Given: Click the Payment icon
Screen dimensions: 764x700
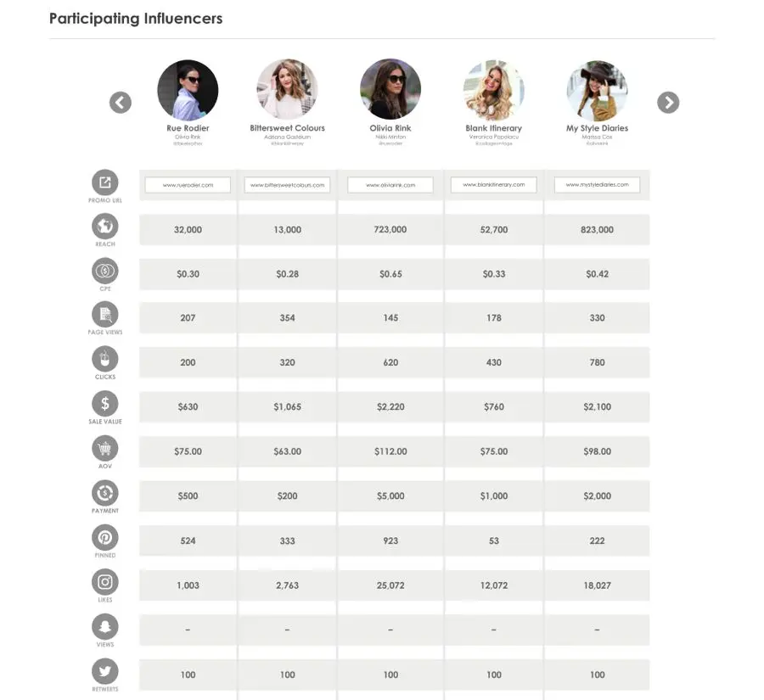Looking at the screenshot, I should click(x=105, y=493).
